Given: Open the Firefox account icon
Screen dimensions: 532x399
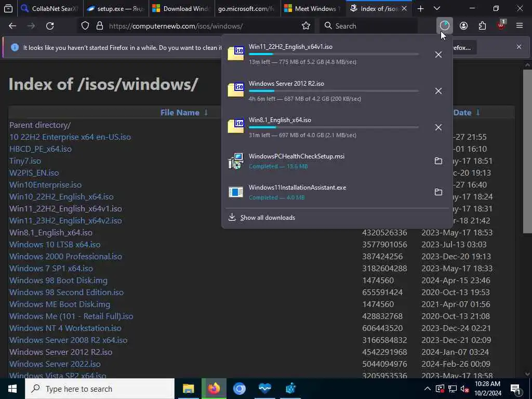Looking at the screenshot, I should [463, 26].
